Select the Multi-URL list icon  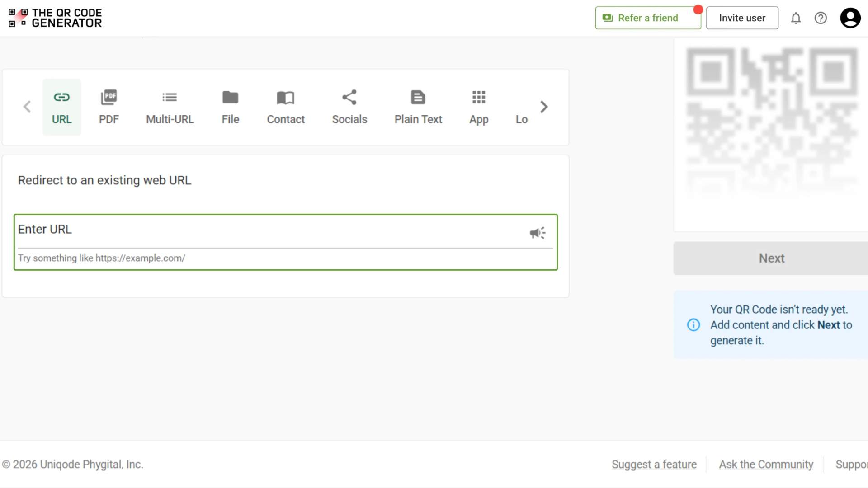point(170,97)
